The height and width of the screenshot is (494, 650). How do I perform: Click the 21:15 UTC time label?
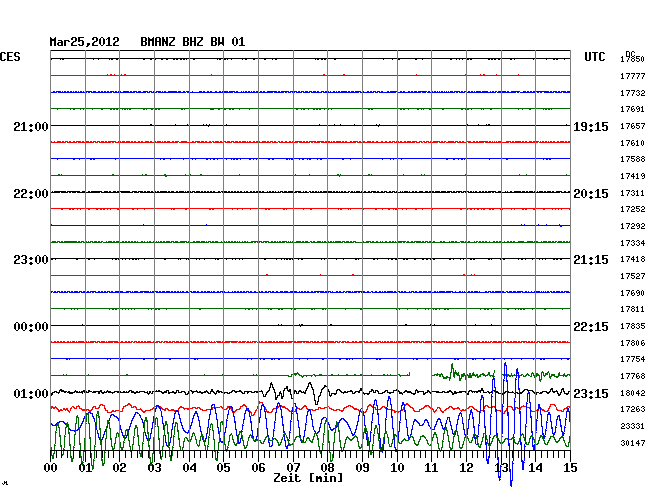coord(591,260)
